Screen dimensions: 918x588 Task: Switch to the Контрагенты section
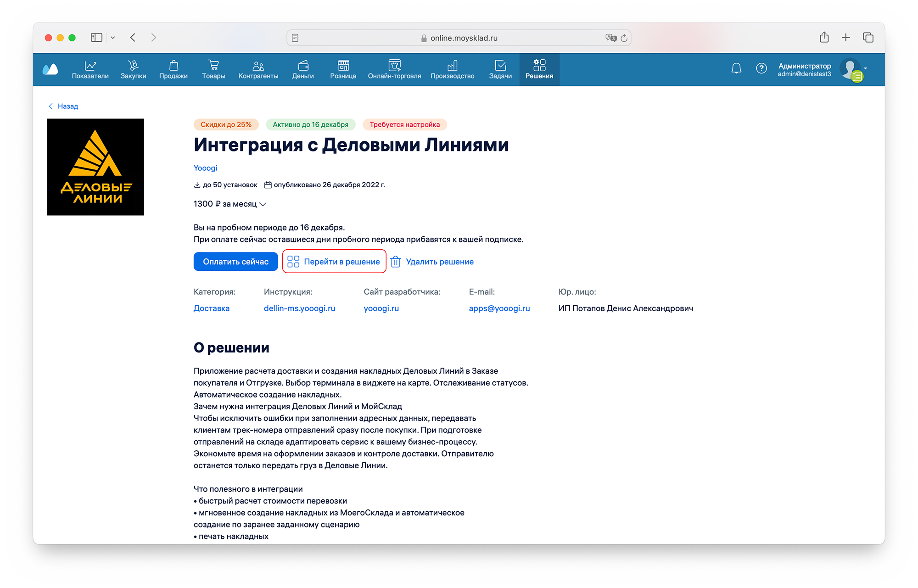[258, 69]
